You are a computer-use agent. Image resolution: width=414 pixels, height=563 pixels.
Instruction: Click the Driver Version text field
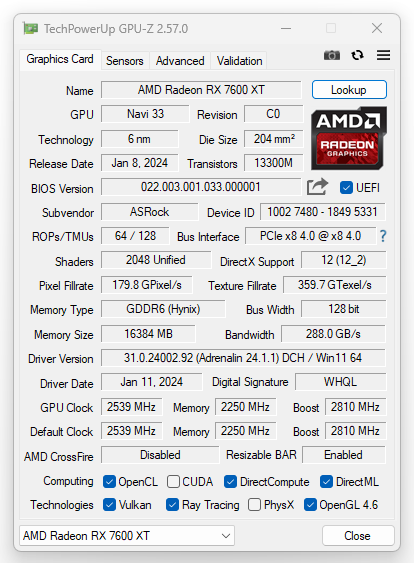pos(243,358)
